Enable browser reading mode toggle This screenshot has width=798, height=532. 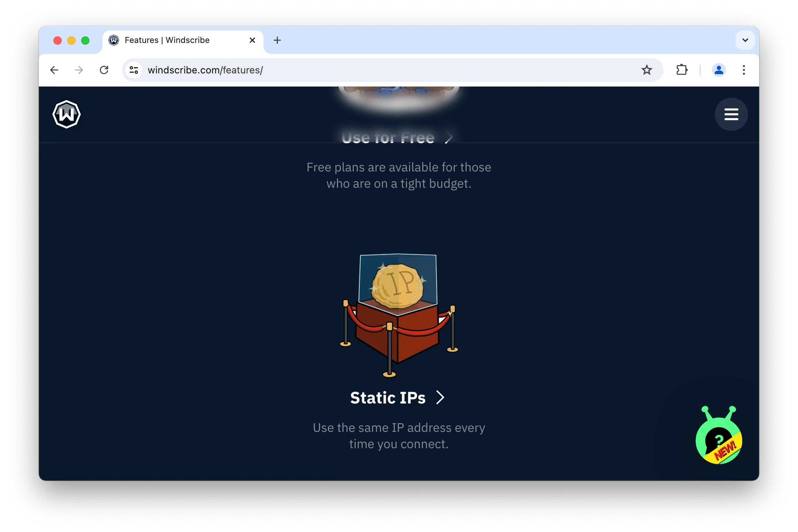[x=133, y=70]
